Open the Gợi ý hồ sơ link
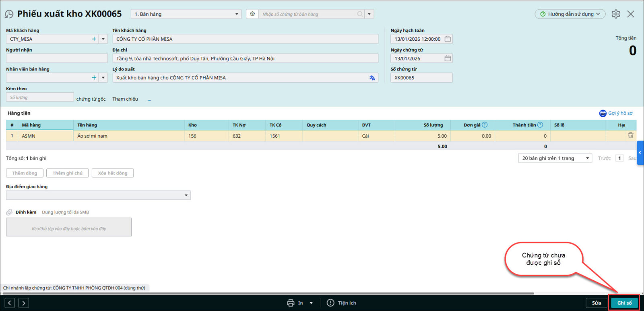This screenshot has width=644, height=311. (x=616, y=113)
